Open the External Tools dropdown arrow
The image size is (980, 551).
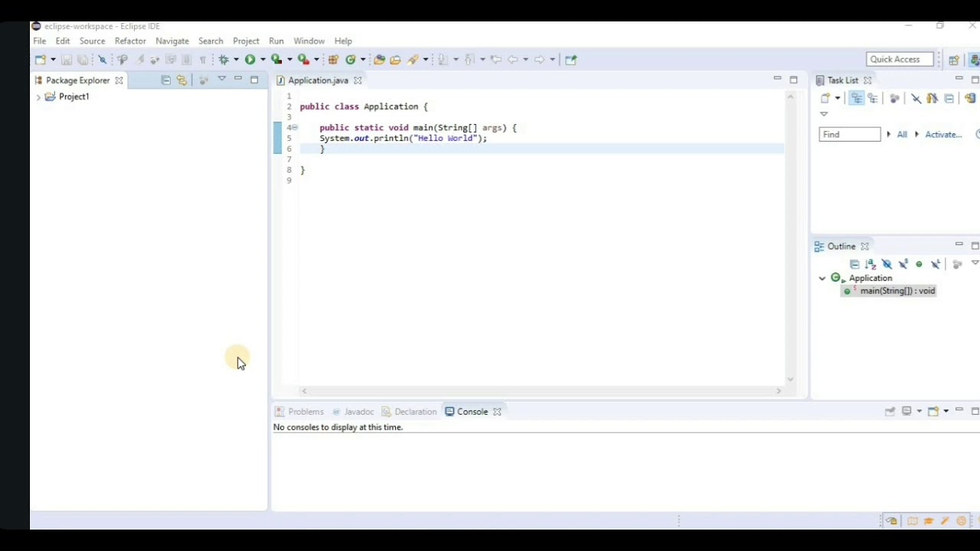[x=315, y=60]
